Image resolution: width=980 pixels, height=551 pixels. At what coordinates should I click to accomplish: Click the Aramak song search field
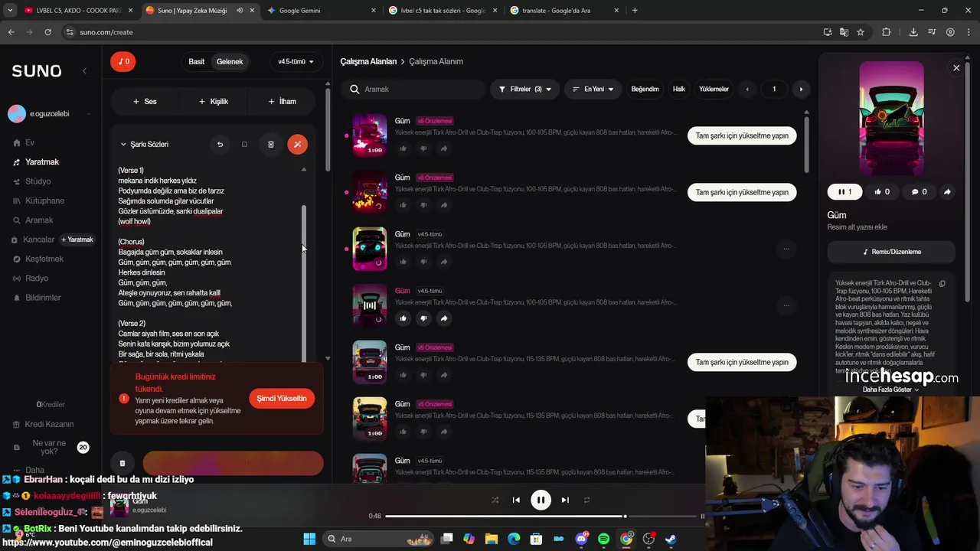pos(413,89)
